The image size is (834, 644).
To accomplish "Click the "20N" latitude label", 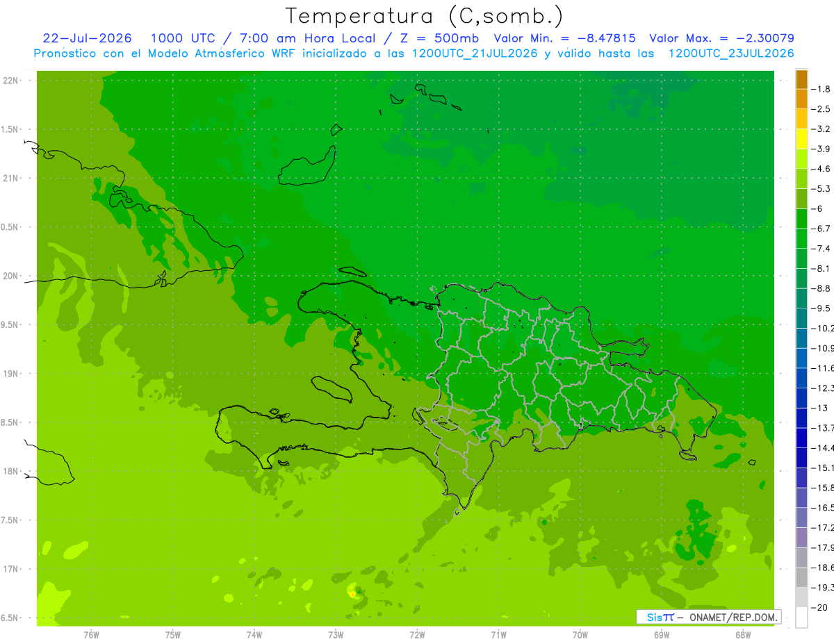I will (10, 276).
